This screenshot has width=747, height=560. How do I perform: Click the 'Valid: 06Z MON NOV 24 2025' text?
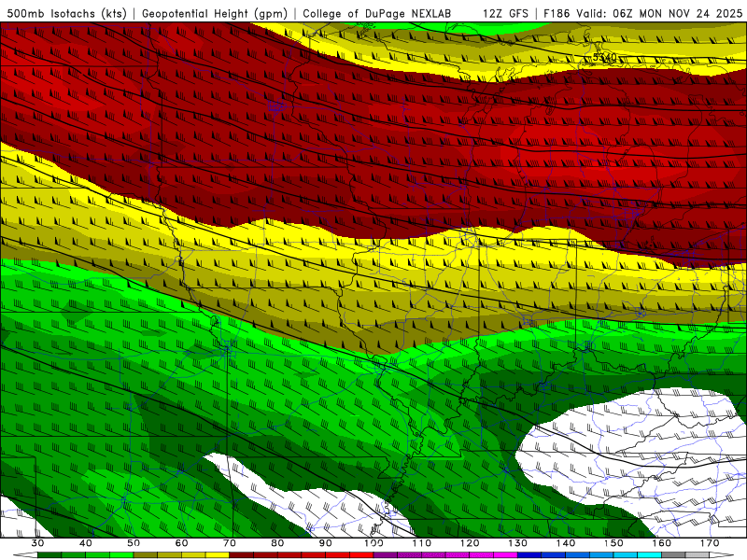[x=659, y=14]
